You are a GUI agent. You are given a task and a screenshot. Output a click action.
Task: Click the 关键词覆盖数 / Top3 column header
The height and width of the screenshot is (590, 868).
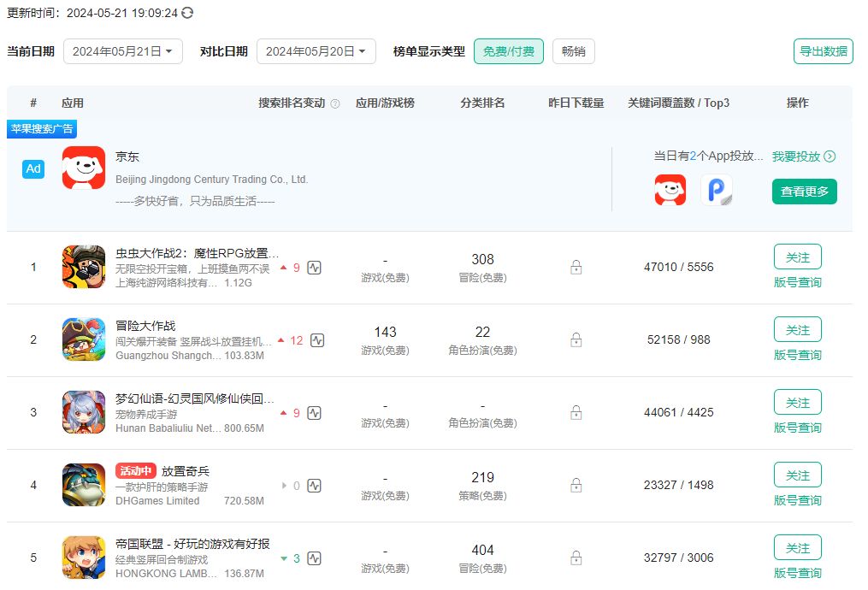(x=679, y=103)
